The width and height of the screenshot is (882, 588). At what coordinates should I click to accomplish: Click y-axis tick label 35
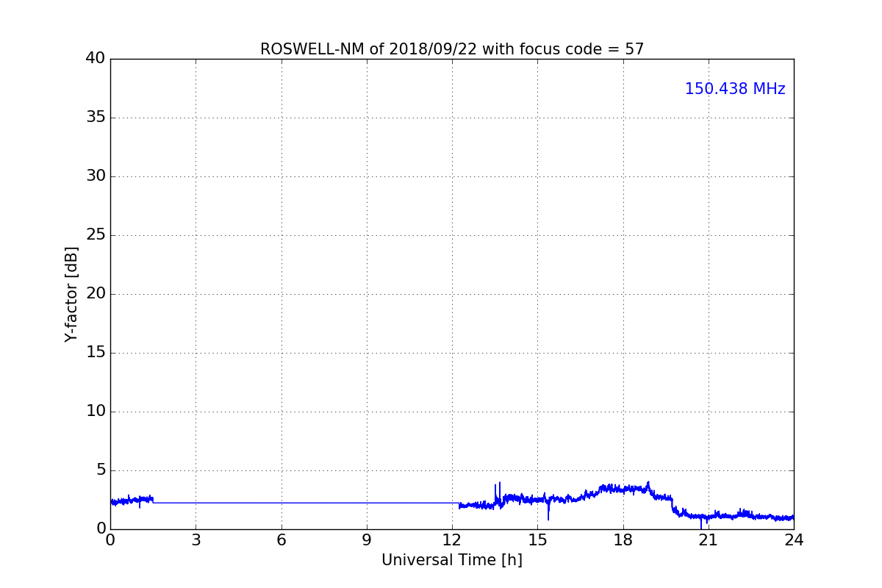96,118
